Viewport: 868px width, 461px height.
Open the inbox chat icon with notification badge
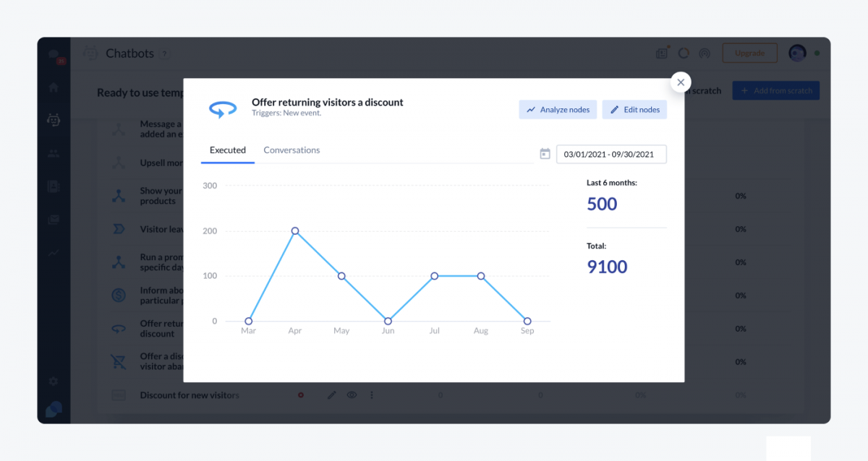(54, 56)
